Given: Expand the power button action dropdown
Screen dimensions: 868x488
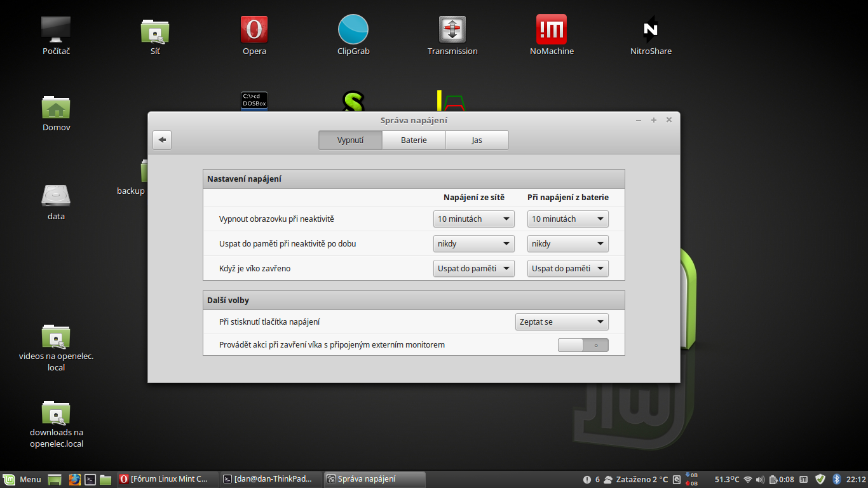Looking at the screenshot, I should tap(561, 322).
